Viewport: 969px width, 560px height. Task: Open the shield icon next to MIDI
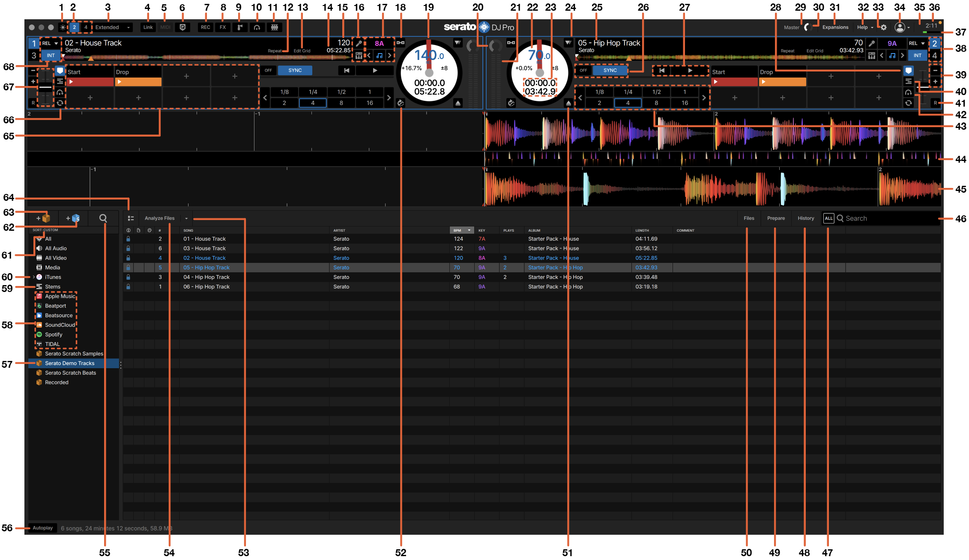[x=182, y=27]
